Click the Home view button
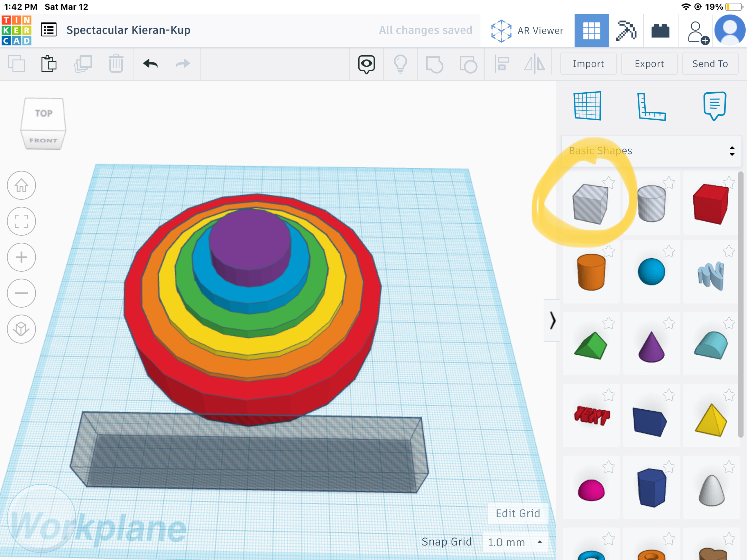 click(21, 186)
